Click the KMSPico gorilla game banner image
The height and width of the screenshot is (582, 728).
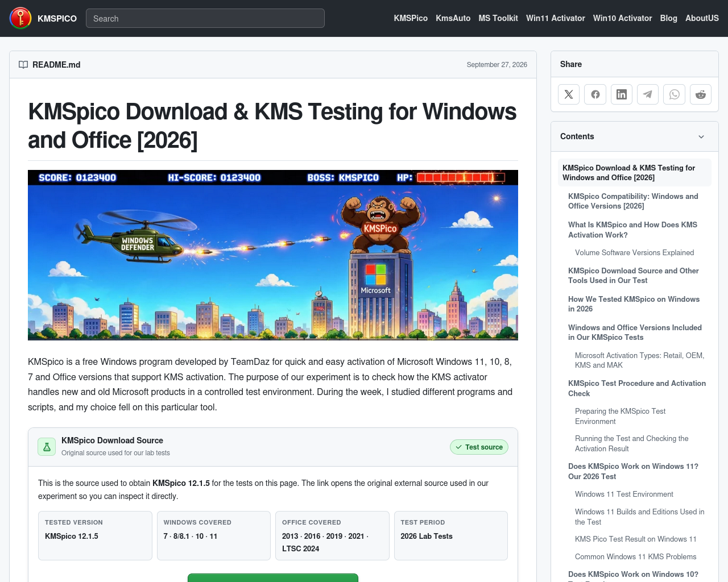[x=273, y=255]
